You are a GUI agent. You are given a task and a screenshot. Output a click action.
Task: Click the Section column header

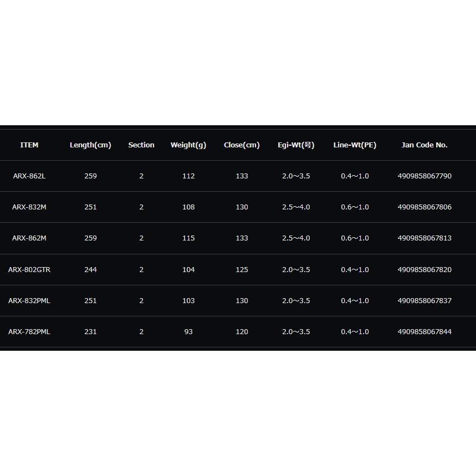(141, 145)
